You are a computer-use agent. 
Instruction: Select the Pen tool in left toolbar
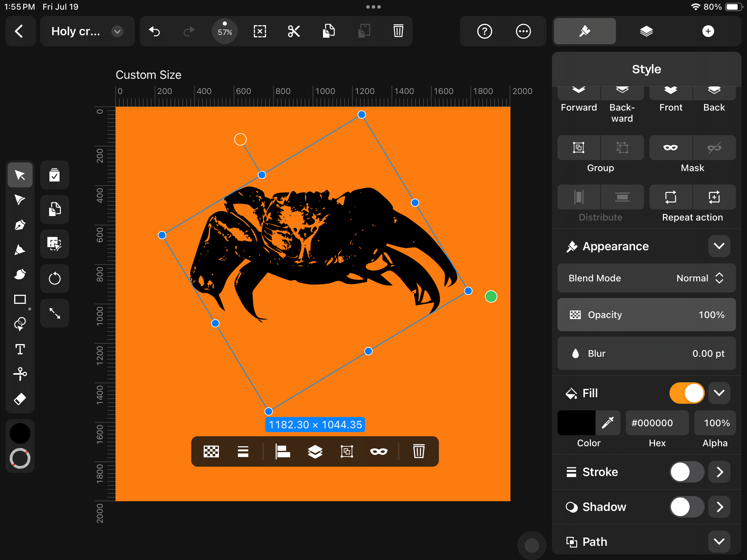click(x=20, y=225)
